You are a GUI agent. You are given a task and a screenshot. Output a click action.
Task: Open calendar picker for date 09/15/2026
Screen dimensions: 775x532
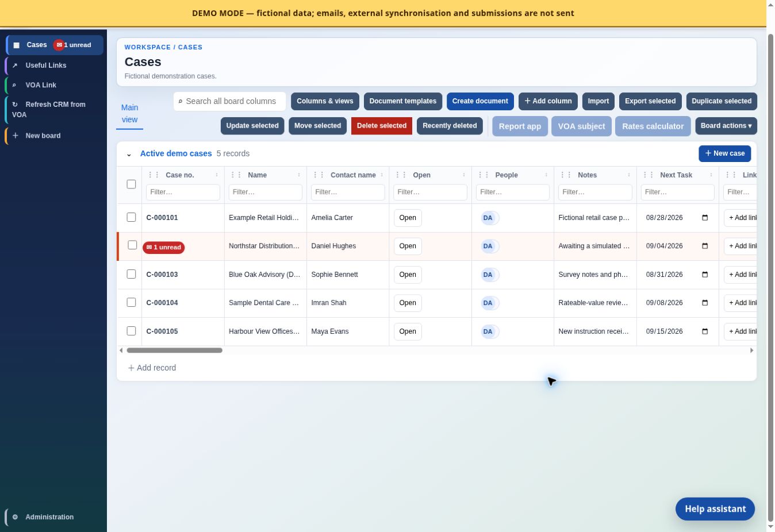(x=705, y=331)
